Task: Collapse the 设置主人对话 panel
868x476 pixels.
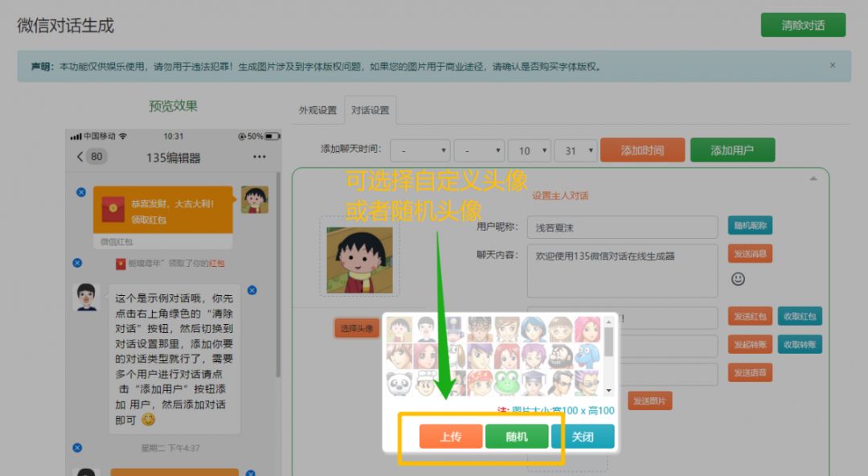Action: 813,178
